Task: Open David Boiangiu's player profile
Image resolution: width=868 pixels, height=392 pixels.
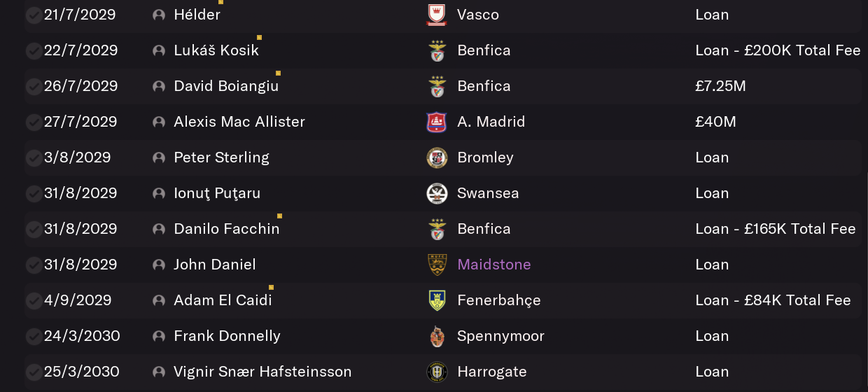Action: point(226,86)
